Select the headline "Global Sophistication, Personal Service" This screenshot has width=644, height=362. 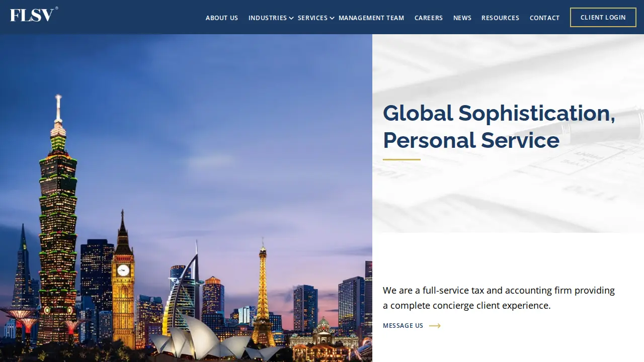pyautogui.click(x=499, y=127)
